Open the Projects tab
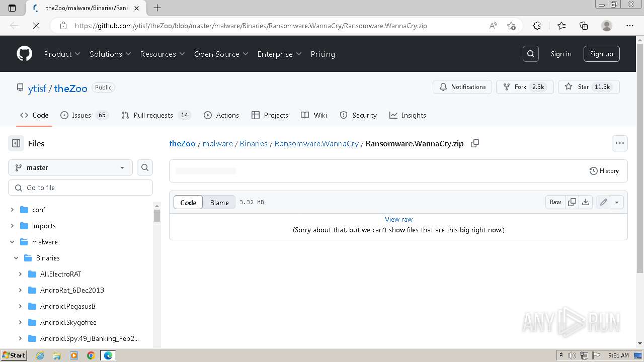Viewport: 644px width, 362px height. point(270,115)
